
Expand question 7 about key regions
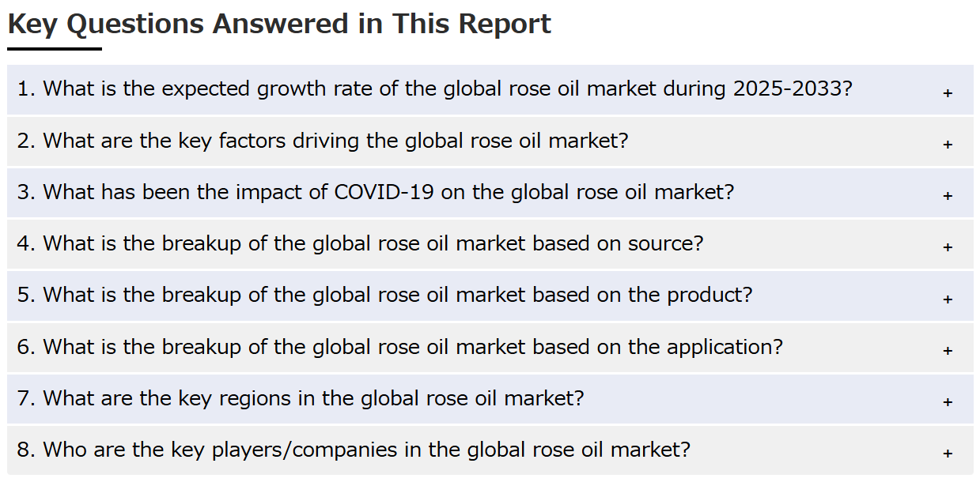pos(300,397)
